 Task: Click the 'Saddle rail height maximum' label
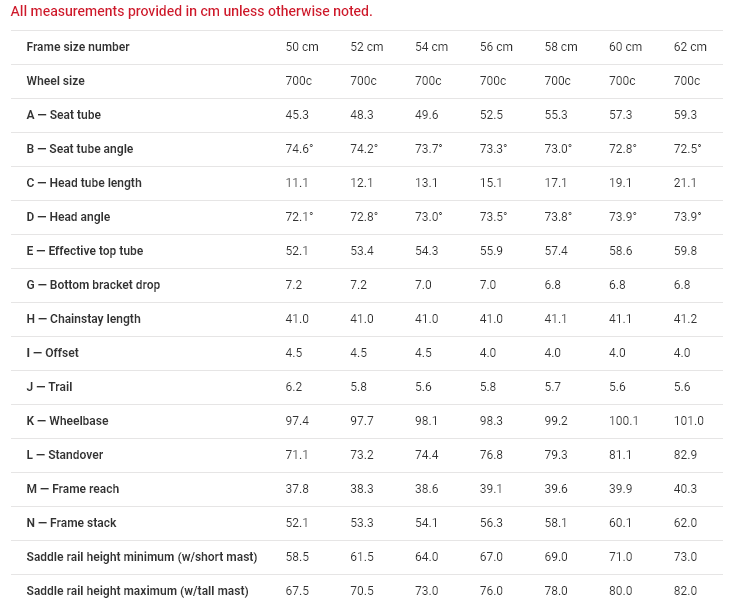137,591
